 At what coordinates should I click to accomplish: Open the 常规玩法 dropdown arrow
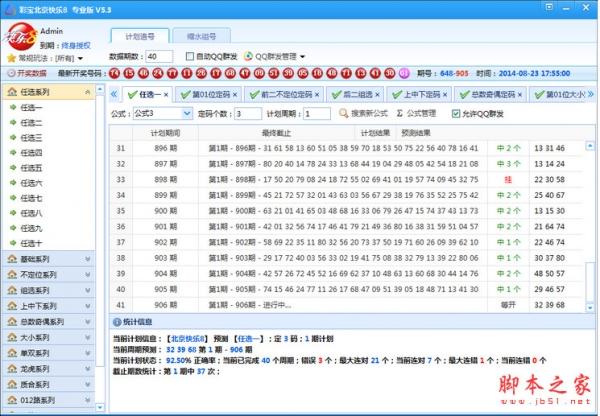[80, 59]
